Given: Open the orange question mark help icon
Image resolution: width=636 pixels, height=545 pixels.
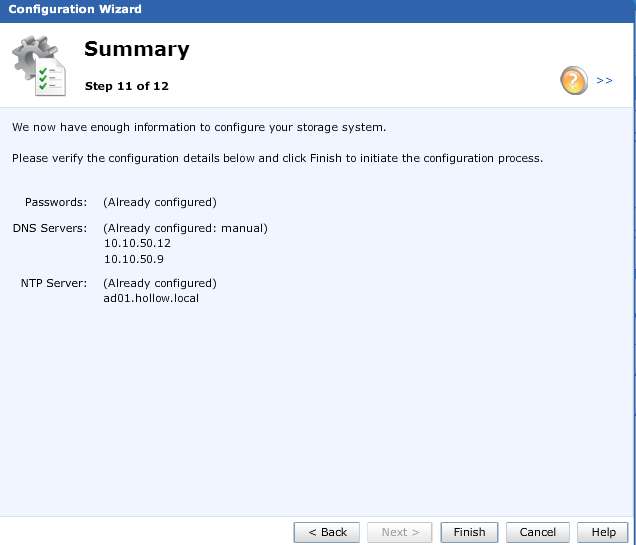Looking at the screenshot, I should point(573,80).
